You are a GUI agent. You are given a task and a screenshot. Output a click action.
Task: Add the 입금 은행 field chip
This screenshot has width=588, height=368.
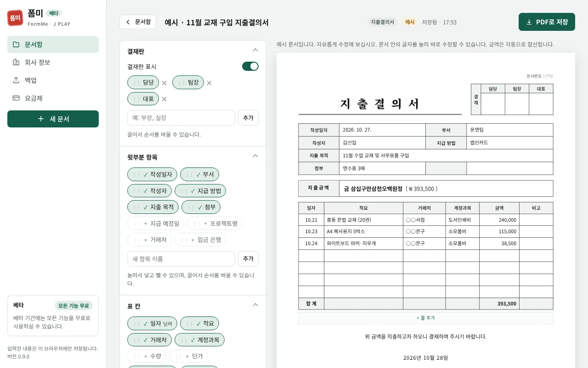(x=200, y=240)
